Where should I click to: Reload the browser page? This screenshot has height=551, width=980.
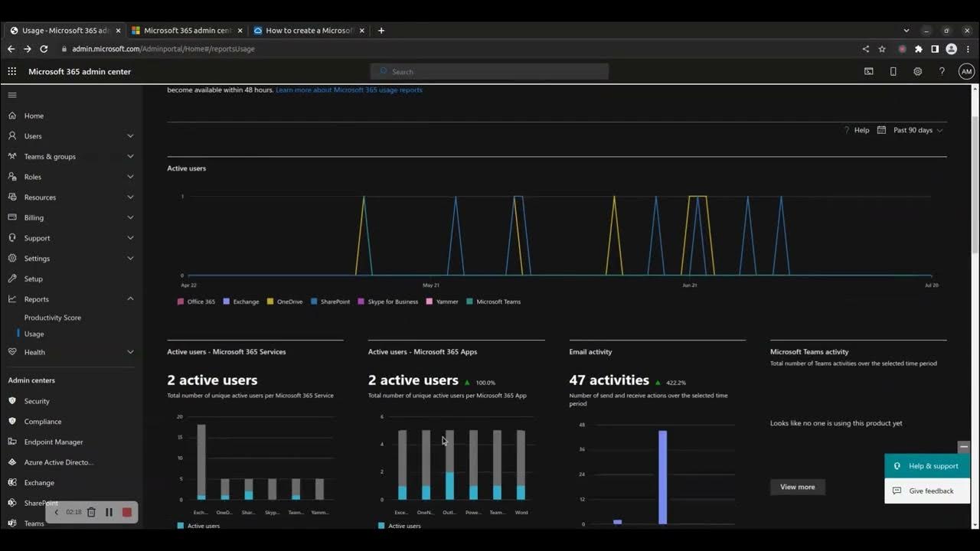(44, 49)
